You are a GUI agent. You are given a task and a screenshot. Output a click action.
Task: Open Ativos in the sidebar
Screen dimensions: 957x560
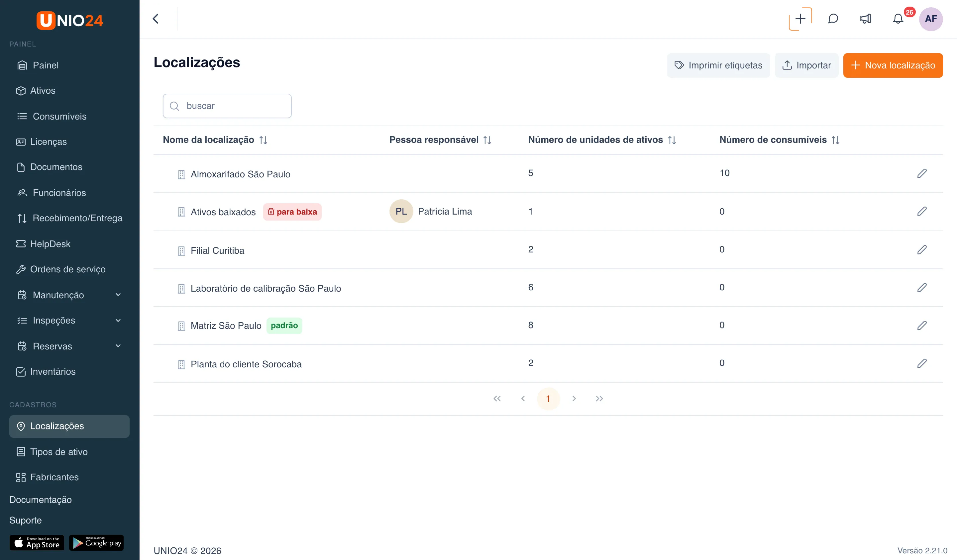(x=69, y=90)
